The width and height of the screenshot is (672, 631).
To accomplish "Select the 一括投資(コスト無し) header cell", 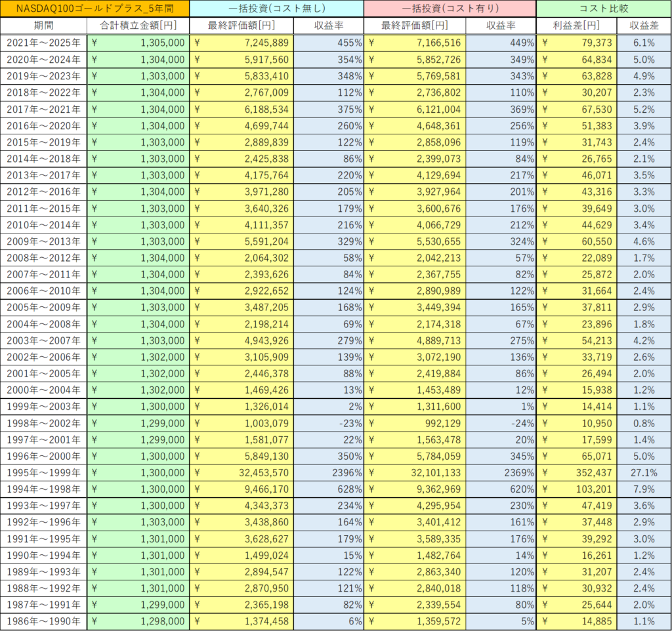I will [276, 9].
